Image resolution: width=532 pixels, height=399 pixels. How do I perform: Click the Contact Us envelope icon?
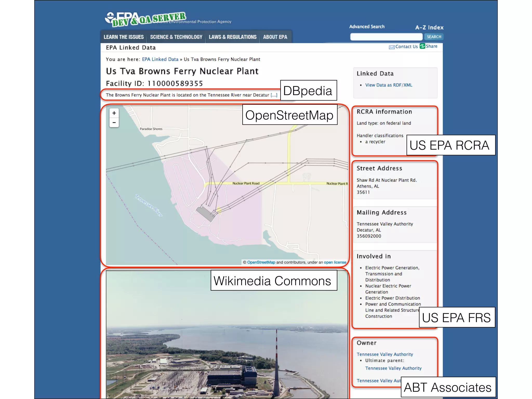[391, 47]
